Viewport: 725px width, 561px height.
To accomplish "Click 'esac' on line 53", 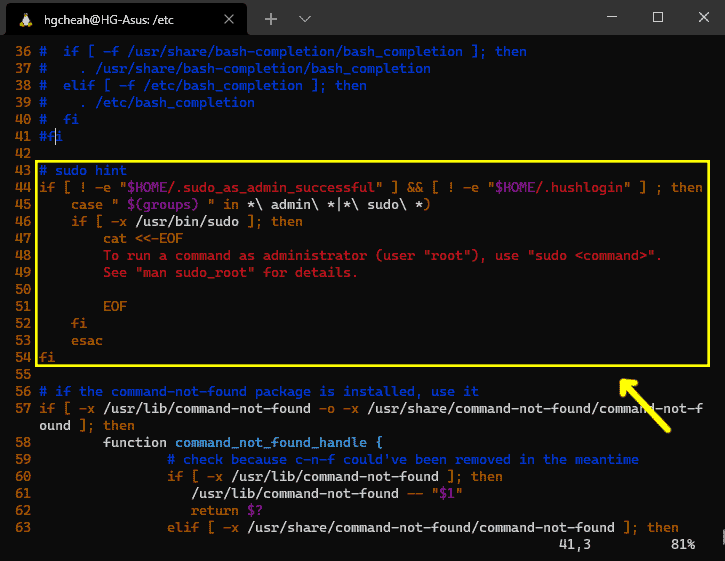I will point(87,341).
